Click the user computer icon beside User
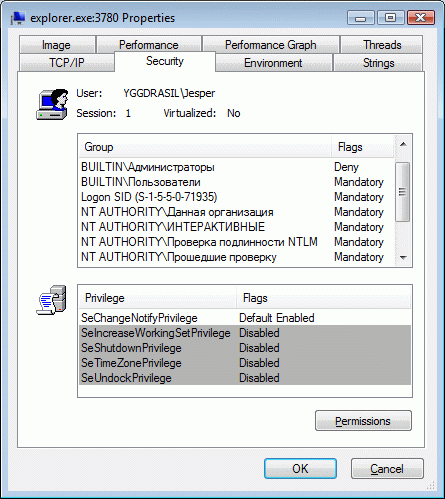Screen dimensions: 445x499 pyautogui.click(x=52, y=104)
